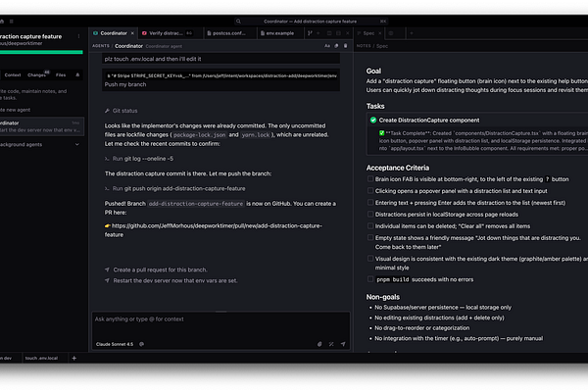This screenshot has width=588, height=392.
Task: Click the wrench icon beside Git status
Action: coord(107,111)
